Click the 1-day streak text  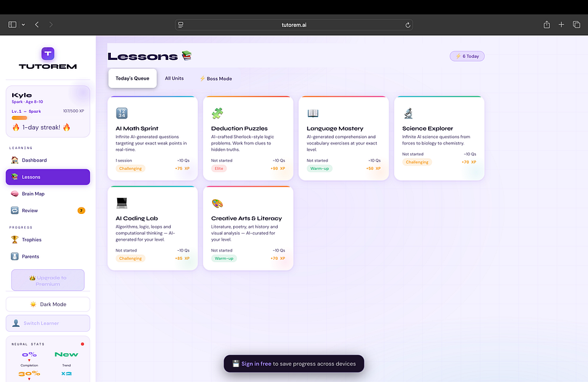pyautogui.click(x=41, y=127)
